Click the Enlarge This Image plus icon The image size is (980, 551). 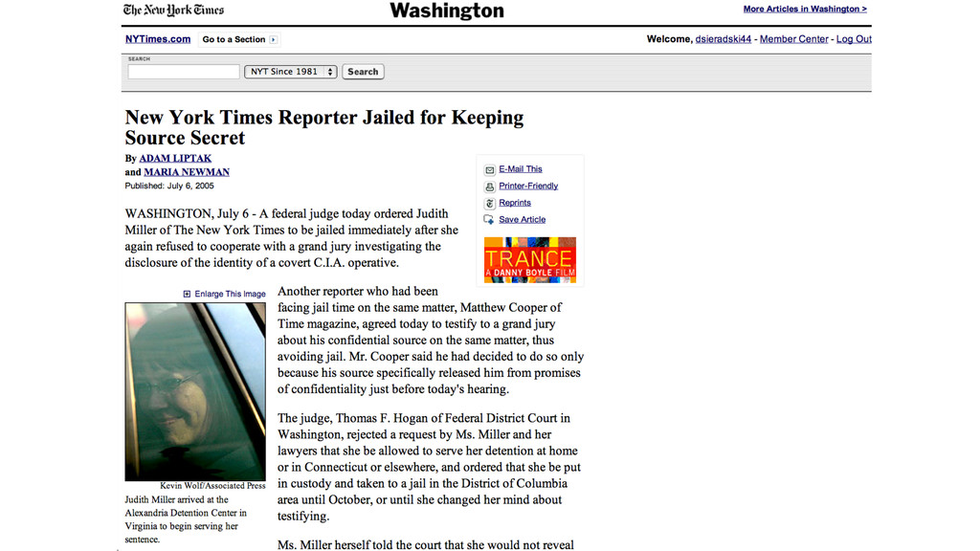(187, 294)
